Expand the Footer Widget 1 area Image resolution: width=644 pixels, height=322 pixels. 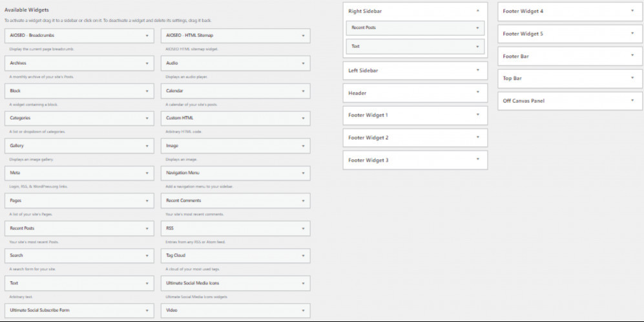tap(415, 116)
